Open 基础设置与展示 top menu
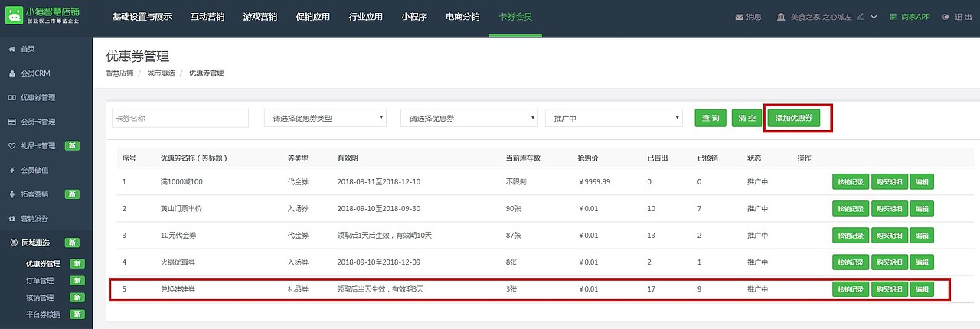 click(141, 17)
